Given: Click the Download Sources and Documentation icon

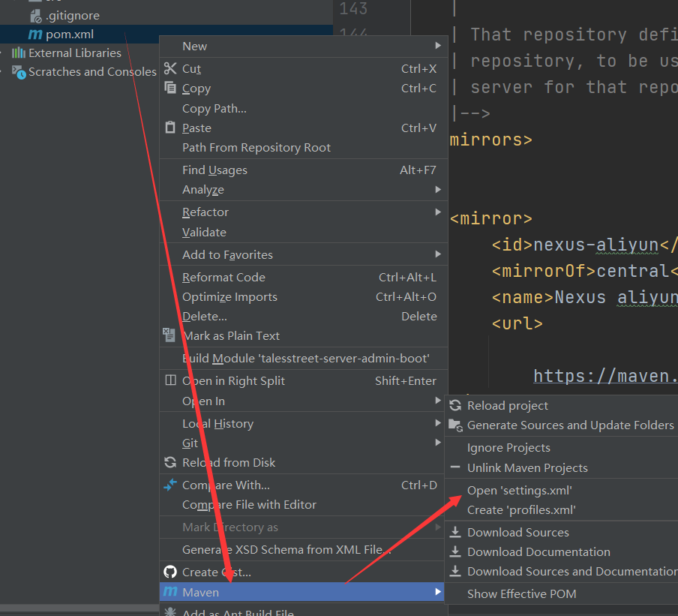Looking at the screenshot, I should pyautogui.click(x=455, y=571).
